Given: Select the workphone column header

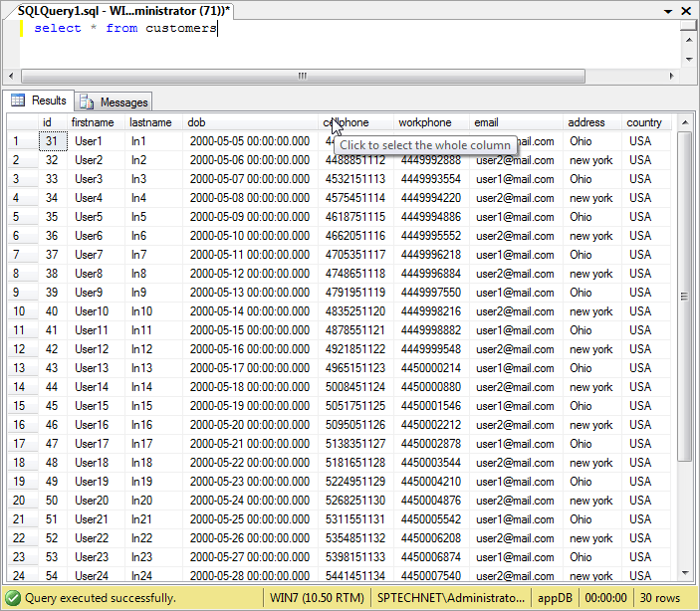Looking at the screenshot, I should pyautogui.click(x=431, y=122).
